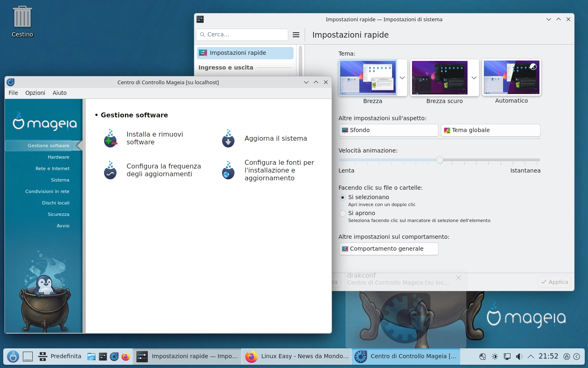This screenshot has height=368, width=588.
Task: Click 'Ingresso e uscita' section header
Action: coord(226,67)
